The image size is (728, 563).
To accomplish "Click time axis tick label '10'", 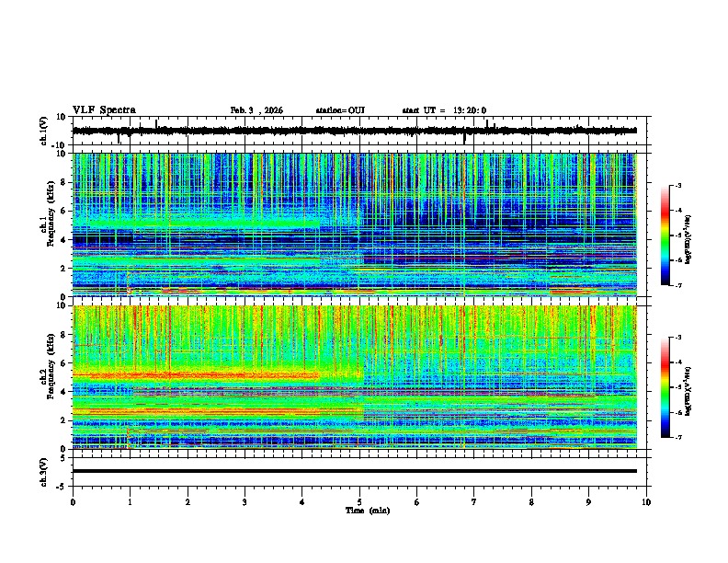I will pyautogui.click(x=646, y=502).
